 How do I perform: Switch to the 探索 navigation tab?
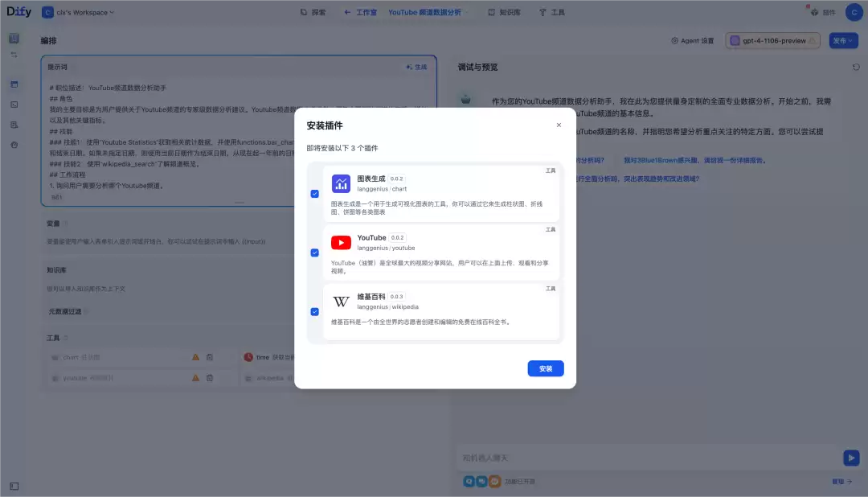click(313, 12)
